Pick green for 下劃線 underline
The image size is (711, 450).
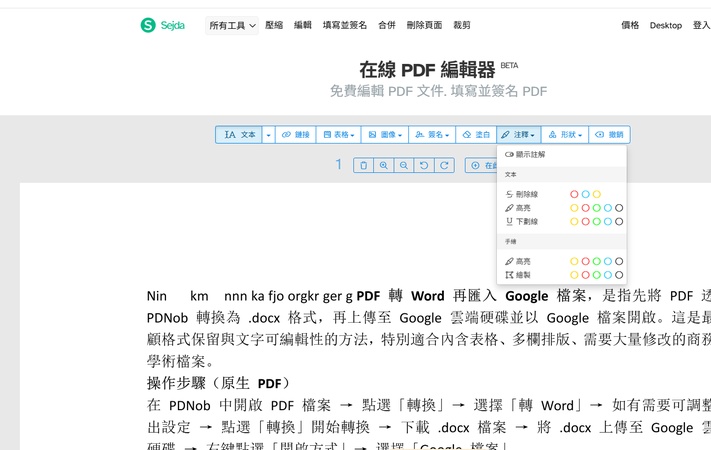point(597,221)
